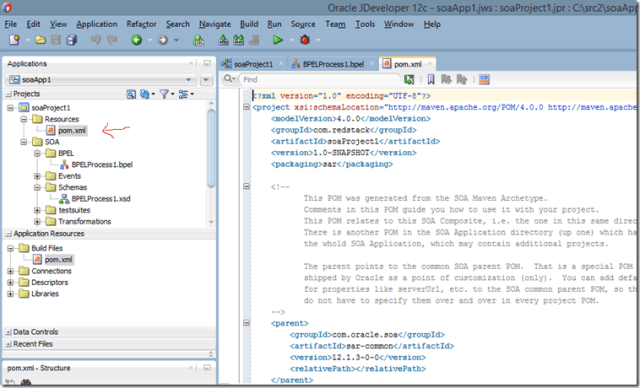Expand the Events folder
Image resolution: width=640 pixels, height=388 pixels.
pos(37,176)
